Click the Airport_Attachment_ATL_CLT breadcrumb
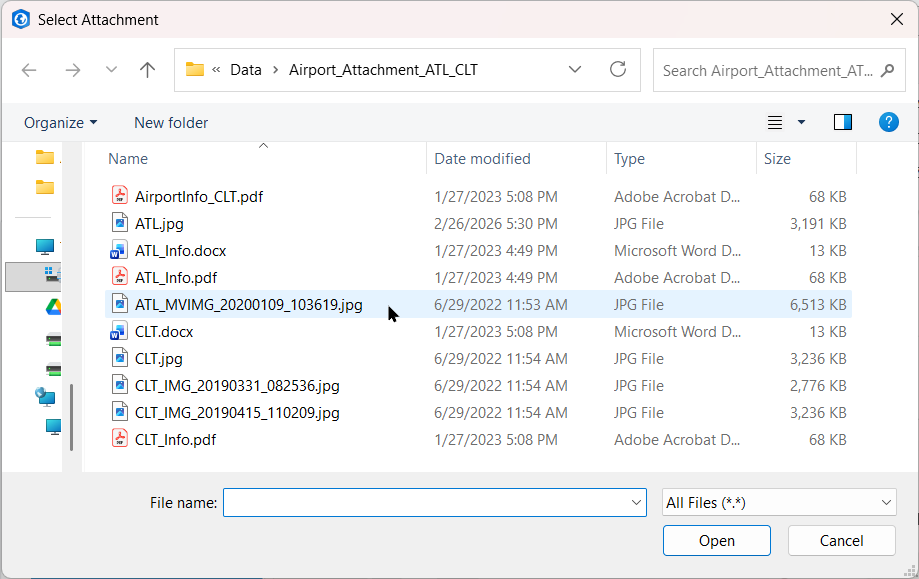Screen dimensions: 919x579 point(383,70)
